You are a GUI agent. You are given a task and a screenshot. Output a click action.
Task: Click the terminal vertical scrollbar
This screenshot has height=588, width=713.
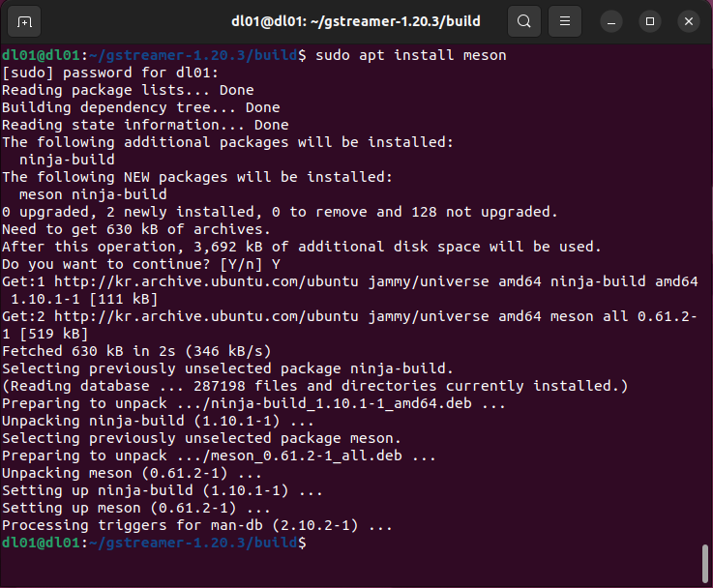tap(705, 564)
